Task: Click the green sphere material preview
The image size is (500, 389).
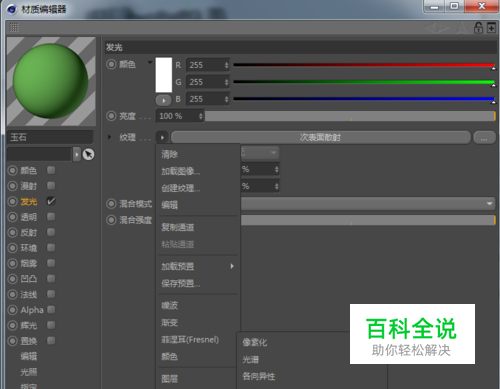Action: (51, 81)
